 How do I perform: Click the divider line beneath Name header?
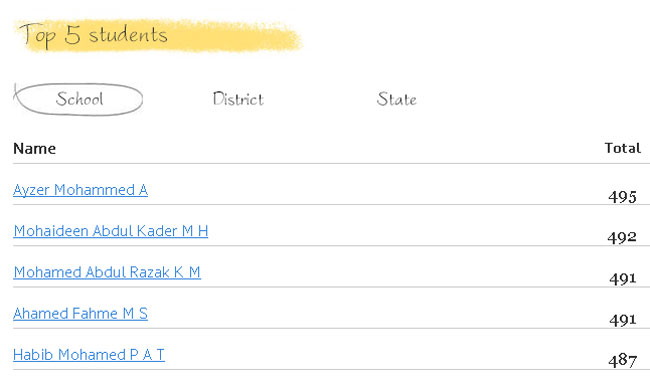[331, 163]
